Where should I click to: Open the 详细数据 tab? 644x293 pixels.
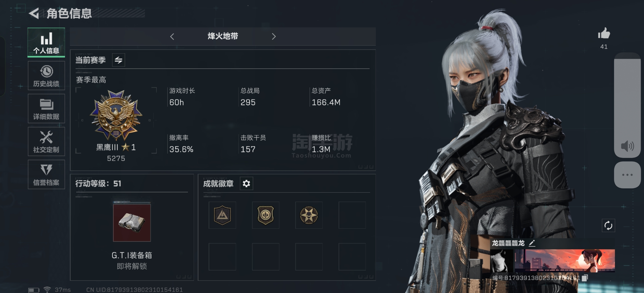click(46, 109)
